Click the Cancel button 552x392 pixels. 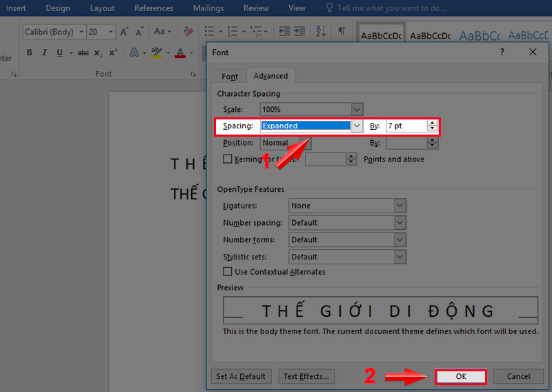[518, 377]
